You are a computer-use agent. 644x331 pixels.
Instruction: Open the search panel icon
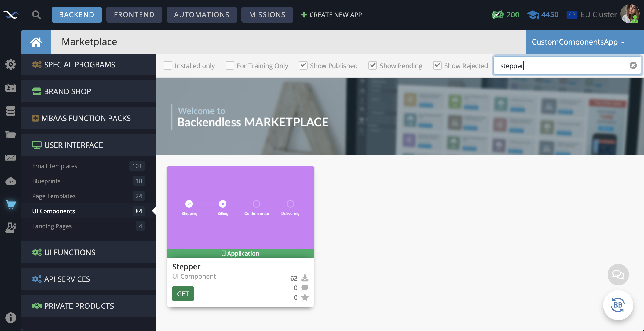click(x=36, y=14)
